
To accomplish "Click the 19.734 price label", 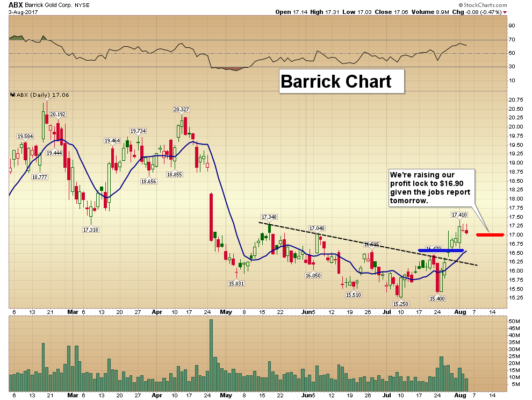I will [x=138, y=131].
